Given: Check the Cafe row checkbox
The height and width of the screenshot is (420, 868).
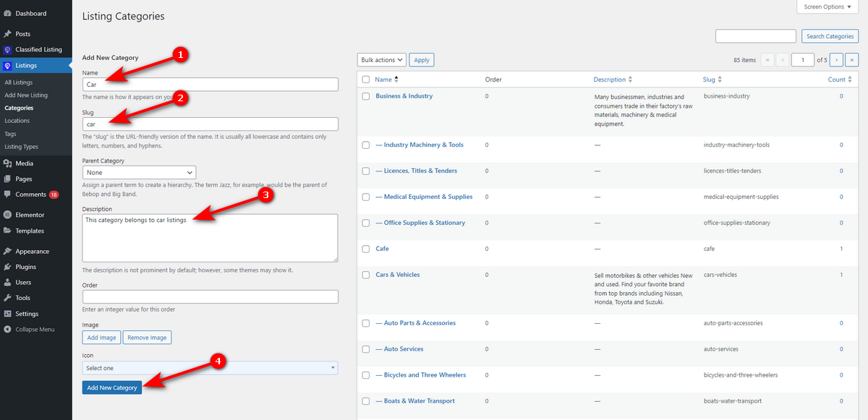Looking at the screenshot, I should click(366, 249).
